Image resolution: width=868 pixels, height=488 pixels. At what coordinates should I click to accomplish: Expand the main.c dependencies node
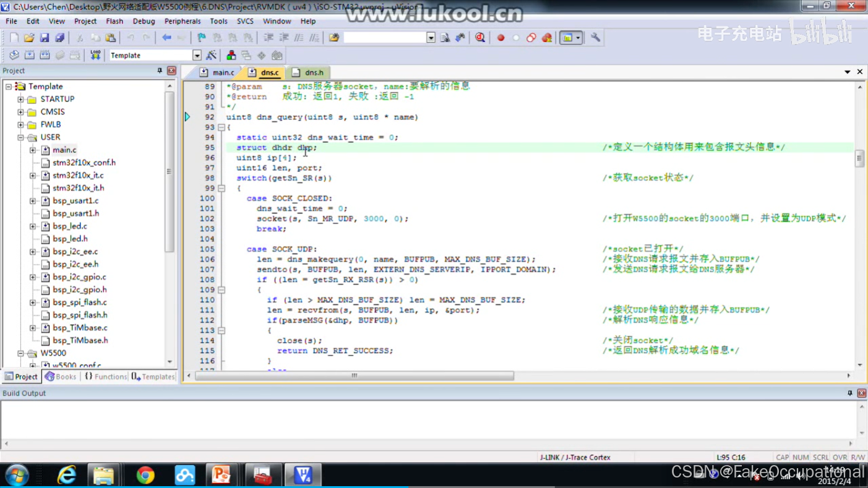point(33,150)
